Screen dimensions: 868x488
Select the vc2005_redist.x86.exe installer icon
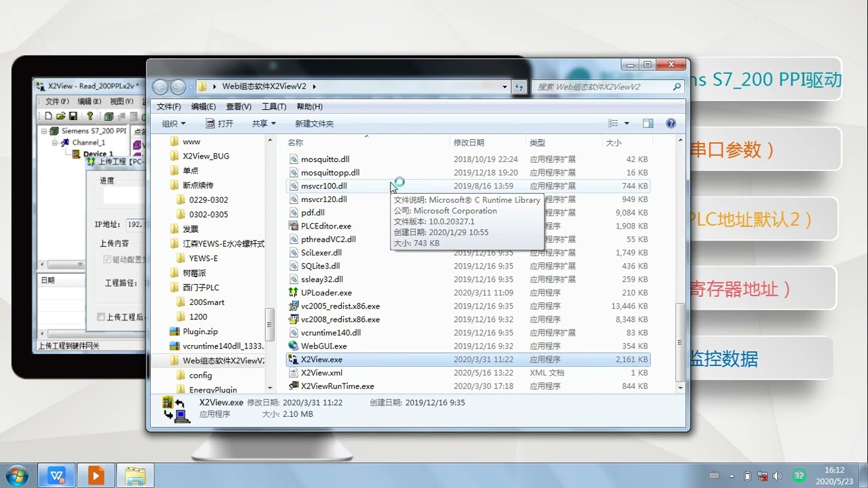pos(294,306)
